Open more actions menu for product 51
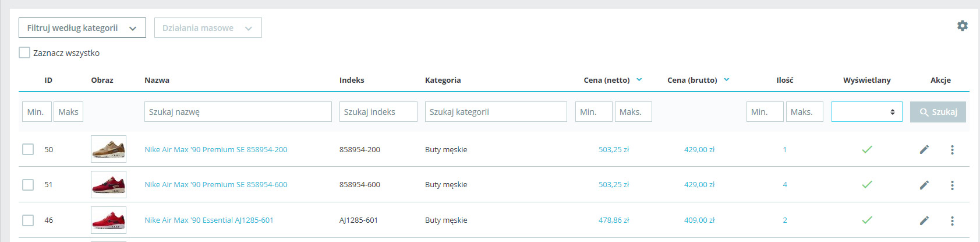 (952, 185)
